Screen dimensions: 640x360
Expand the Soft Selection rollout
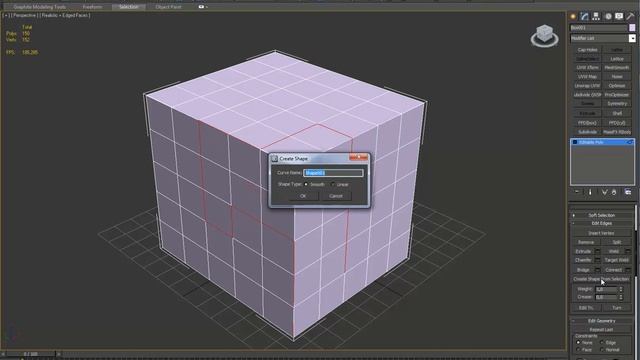[x=601, y=215]
